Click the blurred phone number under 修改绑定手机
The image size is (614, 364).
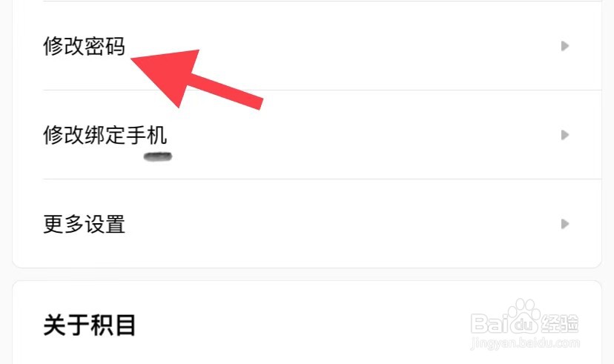158,157
